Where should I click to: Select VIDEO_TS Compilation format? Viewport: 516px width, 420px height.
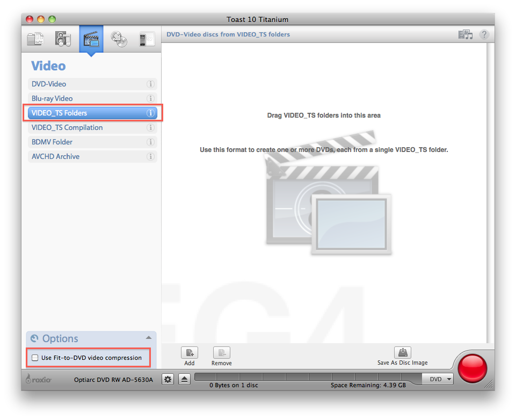click(92, 127)
